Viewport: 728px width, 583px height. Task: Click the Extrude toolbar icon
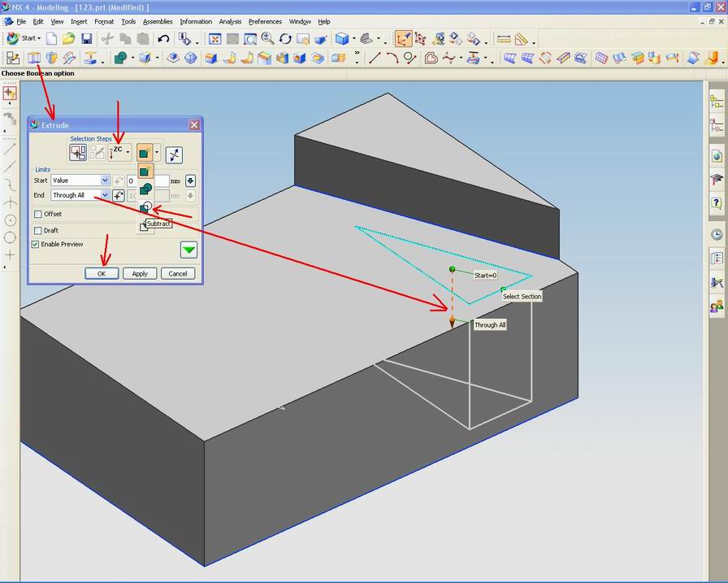pyautogui.click(x=34, y=58)
